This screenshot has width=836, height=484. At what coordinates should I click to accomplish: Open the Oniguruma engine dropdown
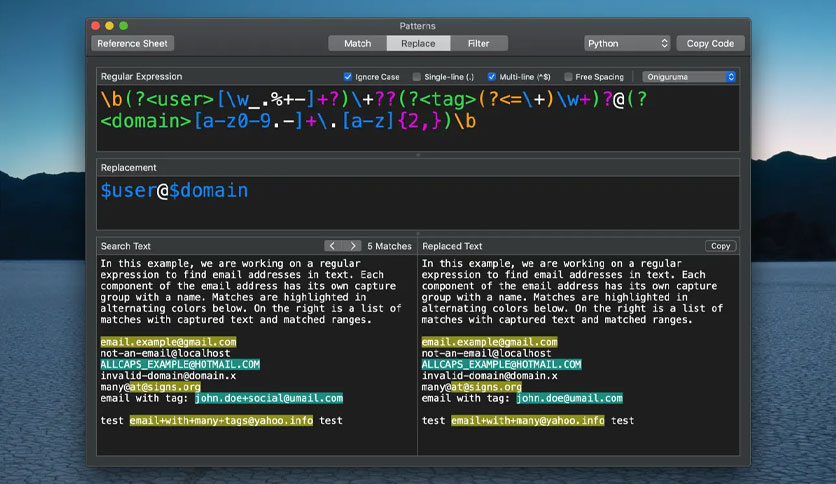[689, 77]
